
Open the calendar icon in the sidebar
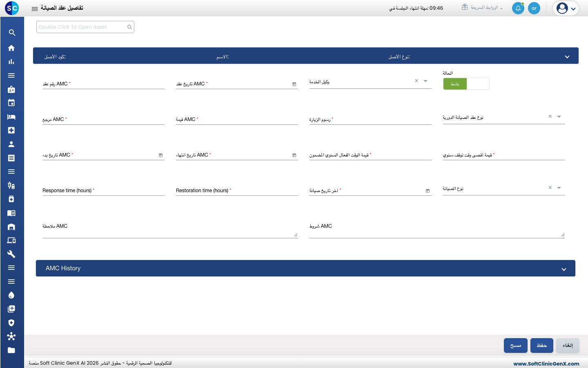[11, 103]
